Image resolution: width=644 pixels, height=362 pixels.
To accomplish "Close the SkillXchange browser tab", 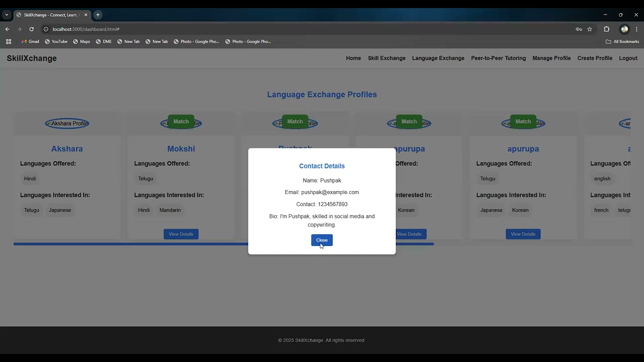I will [x=86, y=15].
